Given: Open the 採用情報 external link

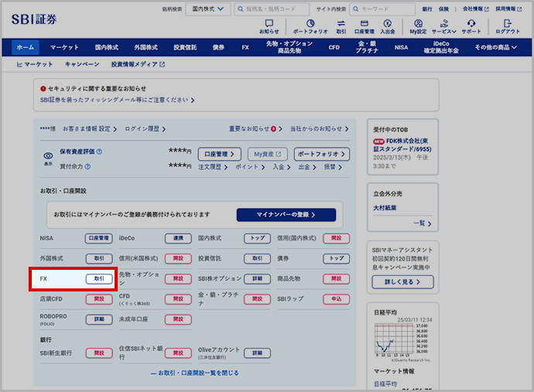Looking at the screenshot, I should [508, 9].
